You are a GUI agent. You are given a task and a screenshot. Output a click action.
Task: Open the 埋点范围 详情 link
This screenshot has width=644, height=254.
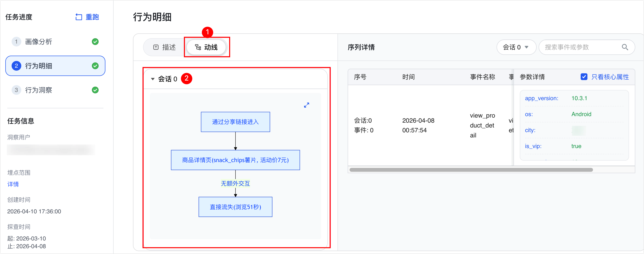coord(13,184)
